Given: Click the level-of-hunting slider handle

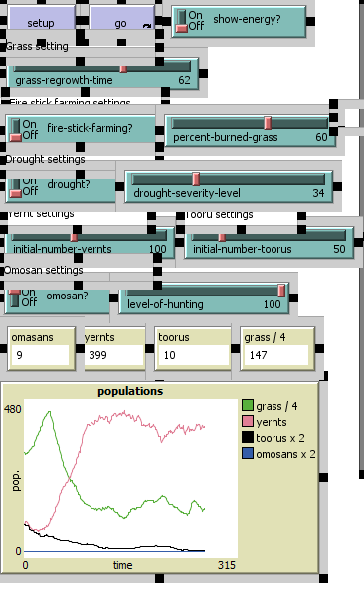Looking at the screenshot, I should click(x=281, y=291).
